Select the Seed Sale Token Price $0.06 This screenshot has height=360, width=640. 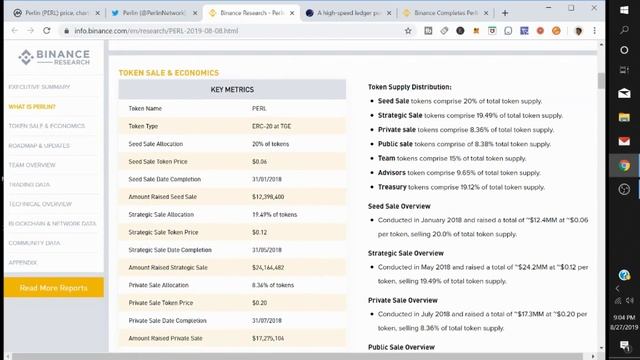(259, 162)
